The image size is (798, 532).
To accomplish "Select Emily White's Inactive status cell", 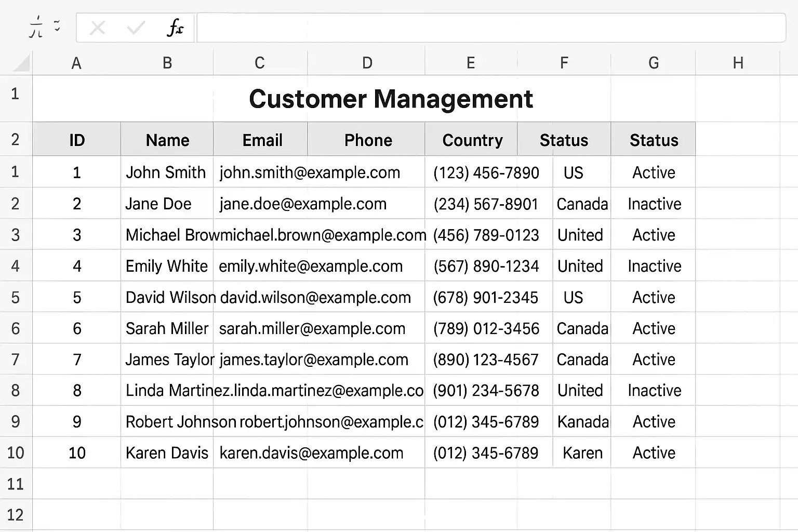I will click(654, 266).
